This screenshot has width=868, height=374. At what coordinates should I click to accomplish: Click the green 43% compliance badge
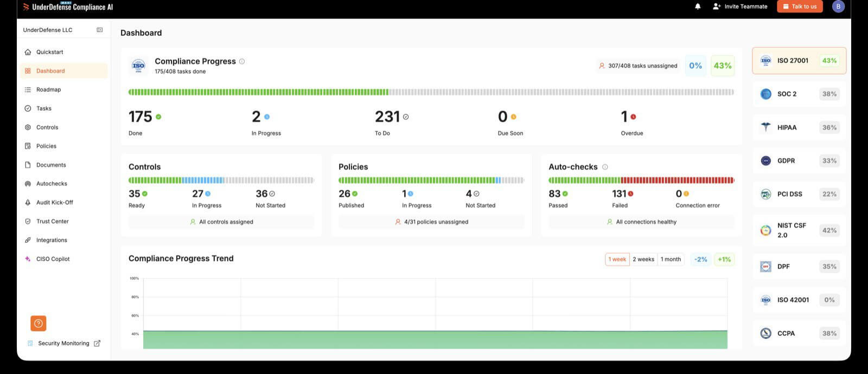(x=723, y=66)
